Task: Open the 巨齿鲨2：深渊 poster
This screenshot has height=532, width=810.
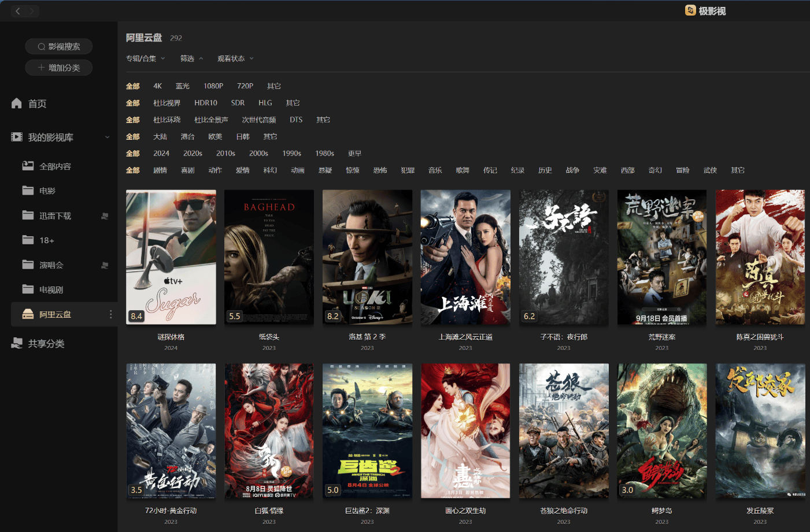Action: pyautogui.click(x=368, y=431)
